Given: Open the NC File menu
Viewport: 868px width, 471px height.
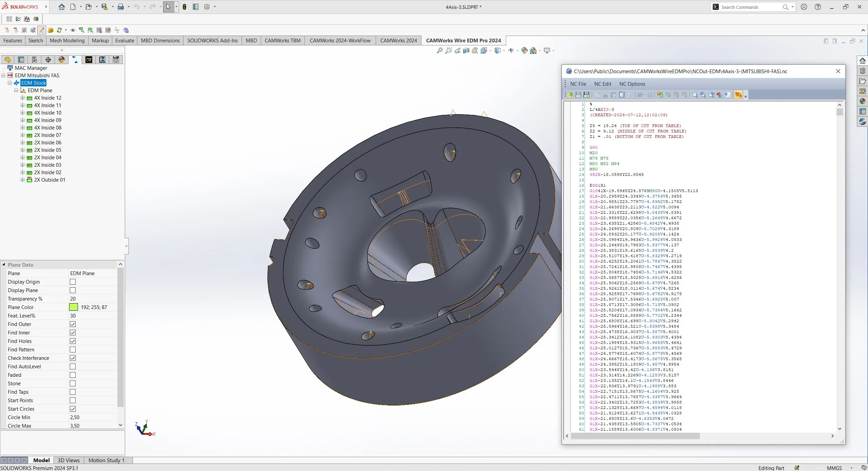Looking at the screenshot, I should tap(578, 84).
